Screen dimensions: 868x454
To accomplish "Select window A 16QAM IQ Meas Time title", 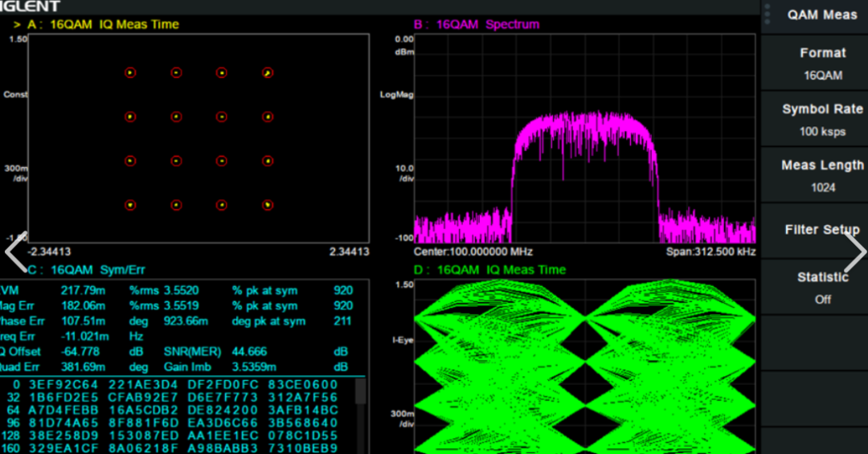I will click(103, 24).
